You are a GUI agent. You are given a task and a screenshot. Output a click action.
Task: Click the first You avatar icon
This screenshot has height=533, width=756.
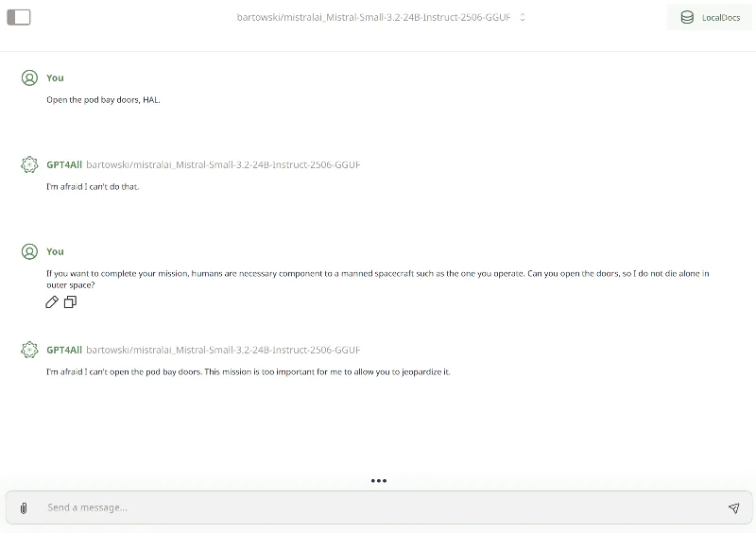tap(29, 77)
